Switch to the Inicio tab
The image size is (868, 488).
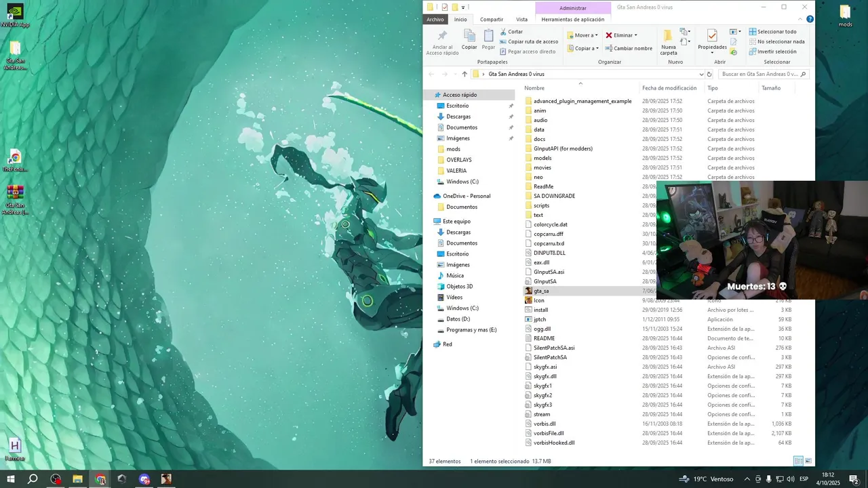point(460,19)
